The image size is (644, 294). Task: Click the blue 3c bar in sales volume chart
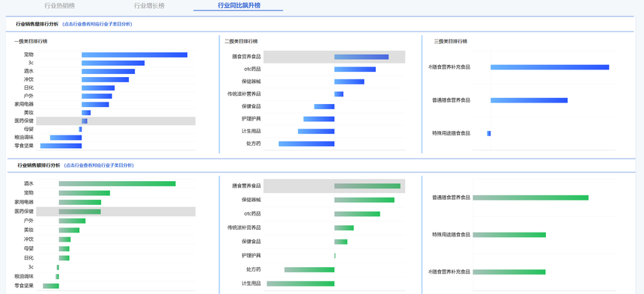pyautogui.click(x=113, y=63)
